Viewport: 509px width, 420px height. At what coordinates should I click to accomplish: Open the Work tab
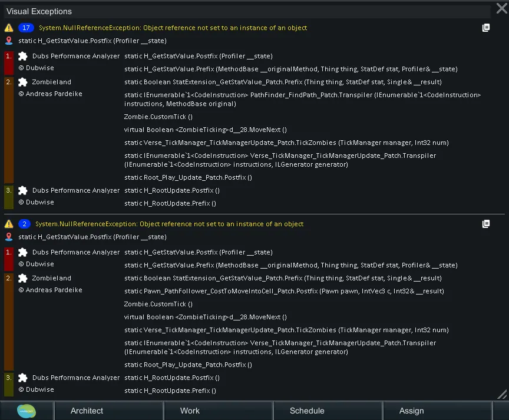click(190, 411)
